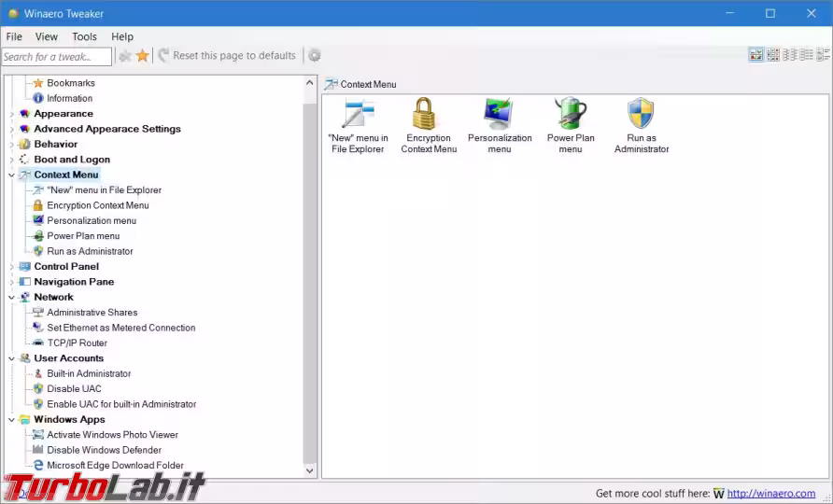Collapse the User Accounts category
The width and height of the screenshot is (833, 504).
(12, 358)
